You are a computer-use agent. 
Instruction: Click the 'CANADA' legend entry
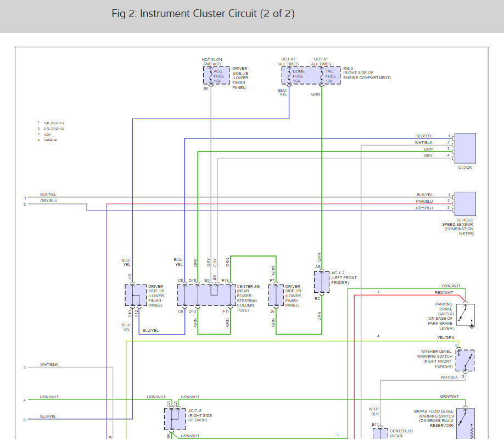(51, 140)
